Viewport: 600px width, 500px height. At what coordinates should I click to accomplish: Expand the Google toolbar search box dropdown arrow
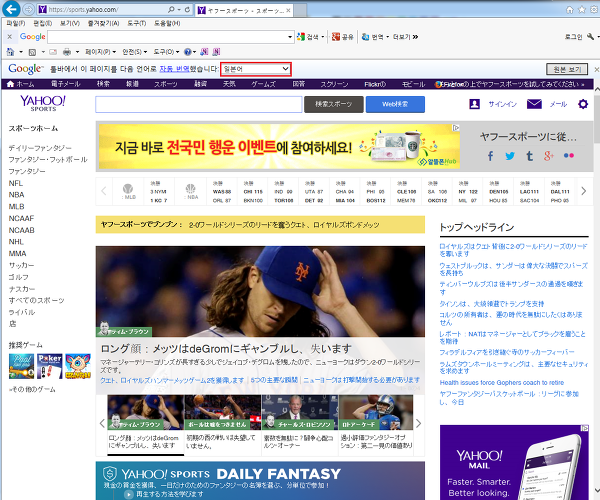click(x=290, y=37)
